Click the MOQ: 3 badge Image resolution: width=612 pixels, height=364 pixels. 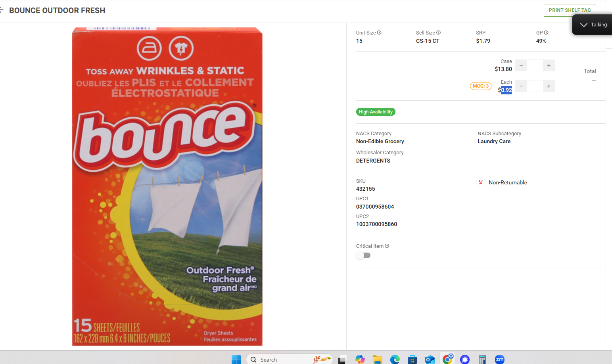point(480,86)
